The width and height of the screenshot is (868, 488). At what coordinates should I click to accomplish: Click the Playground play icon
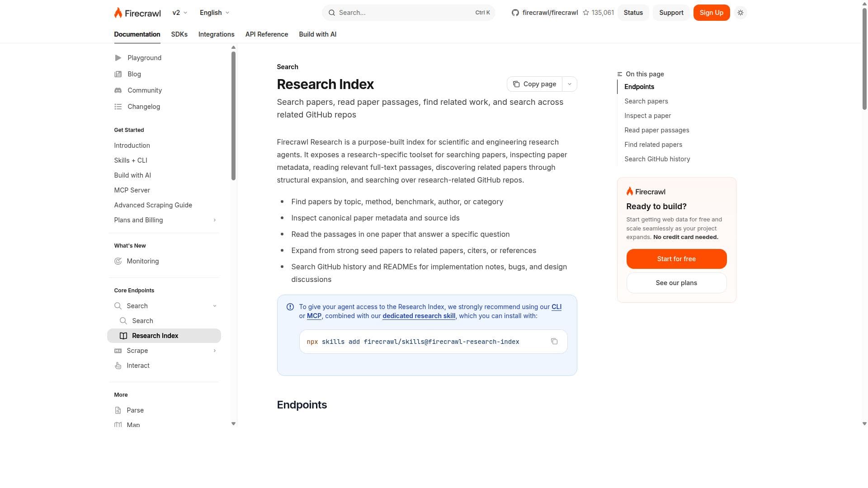118,58
